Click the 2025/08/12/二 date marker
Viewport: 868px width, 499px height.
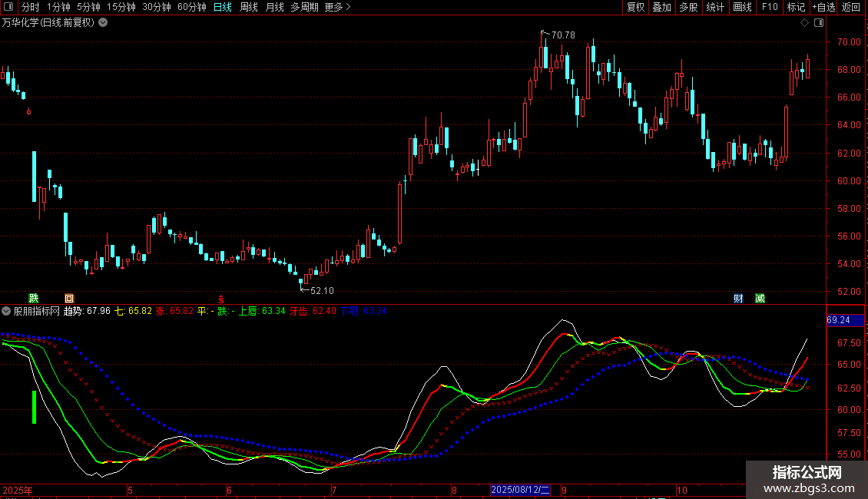coord(520,490)
